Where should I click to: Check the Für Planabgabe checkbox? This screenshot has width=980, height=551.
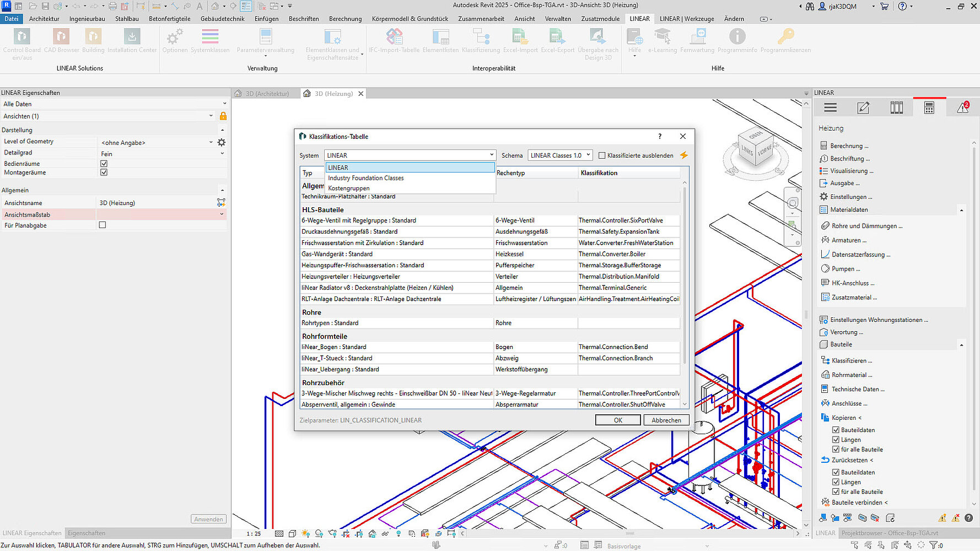click(x=103, y=225)
